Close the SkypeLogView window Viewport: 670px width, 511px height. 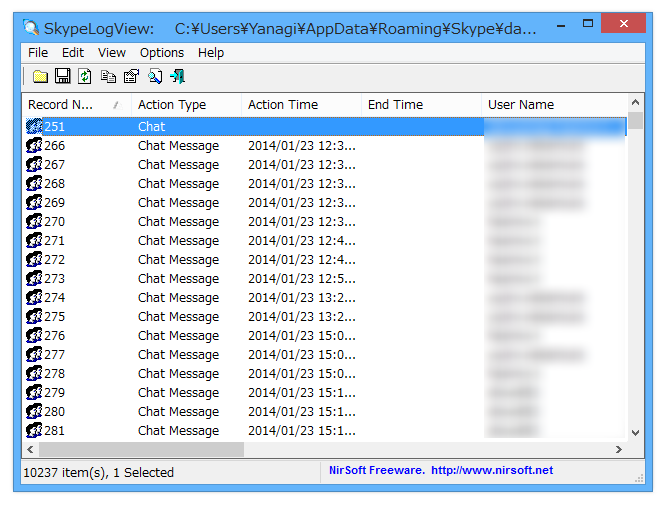[x=623, y=23]
